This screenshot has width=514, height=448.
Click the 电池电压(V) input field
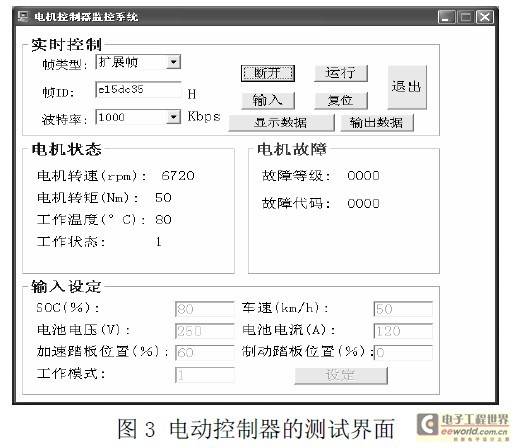click(205, 331)
